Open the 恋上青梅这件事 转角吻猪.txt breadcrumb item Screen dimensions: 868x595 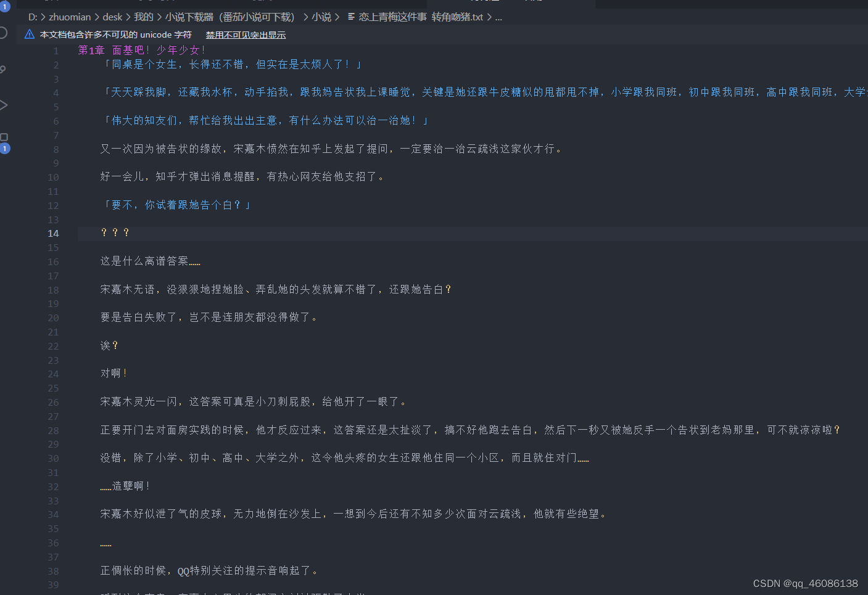coord(421,17)
